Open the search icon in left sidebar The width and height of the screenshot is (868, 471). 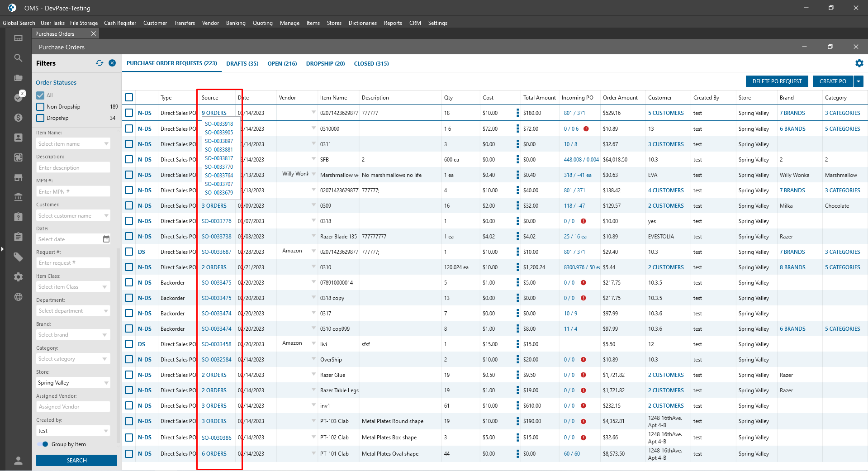(x=18, y=58)
